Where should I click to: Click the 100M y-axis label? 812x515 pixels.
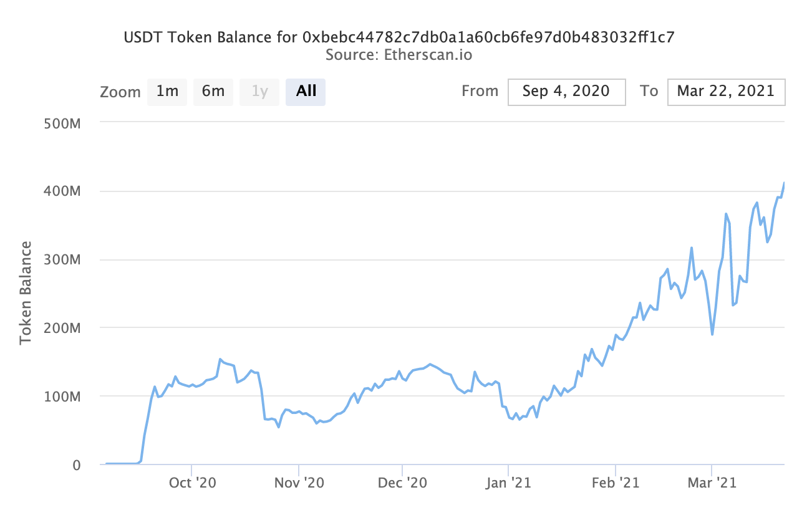64,396
